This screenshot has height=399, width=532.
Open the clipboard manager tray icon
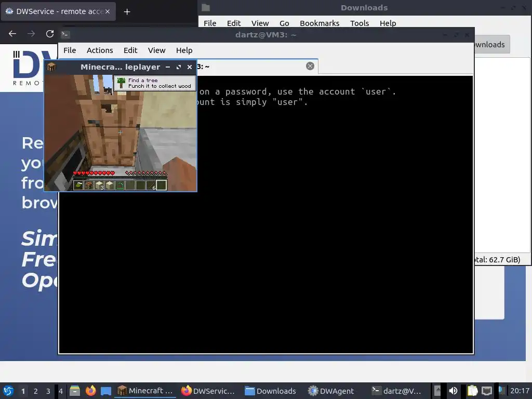pos(472,391)
